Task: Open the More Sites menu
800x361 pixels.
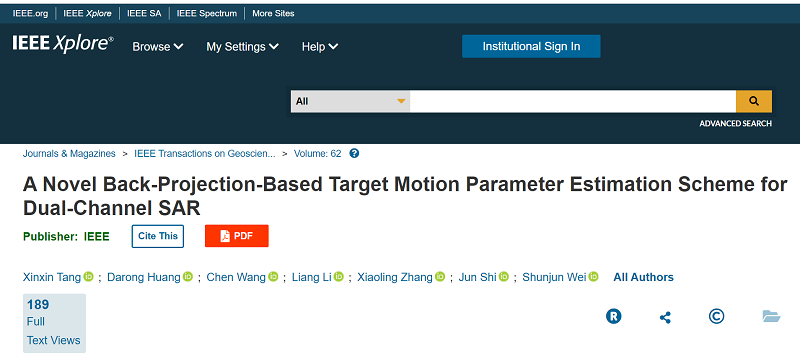Action: click(273, 14)
